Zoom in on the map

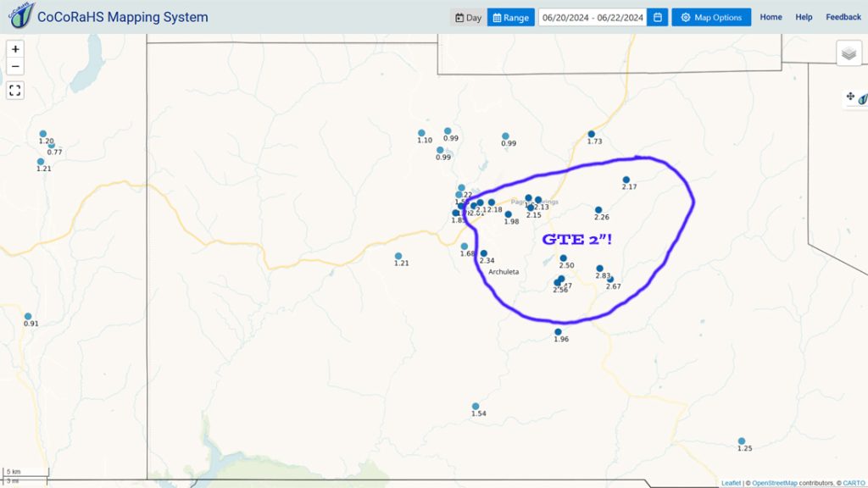click(x=15, y=49)
